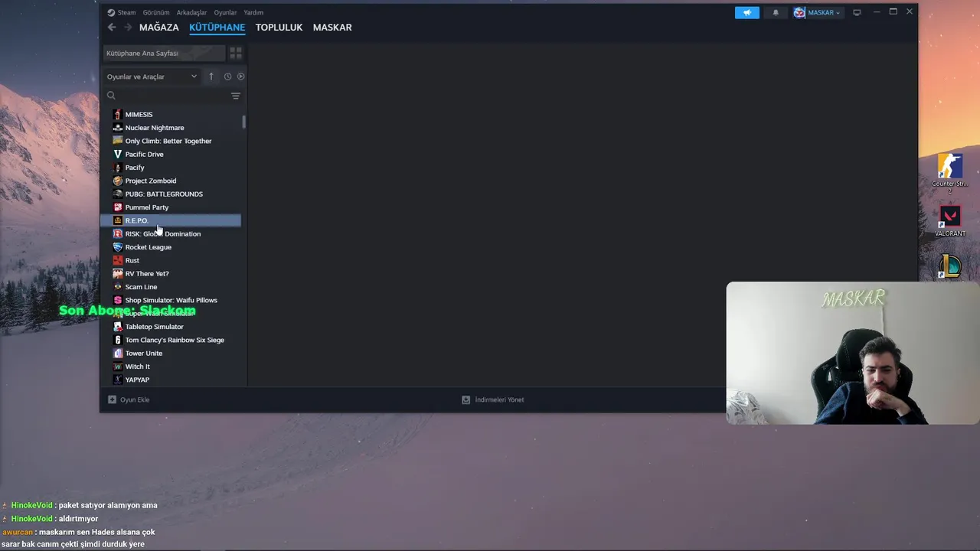Click the library search field
Image resolution: width=980 pixels, height=551 pixels.
click(168, 96)
